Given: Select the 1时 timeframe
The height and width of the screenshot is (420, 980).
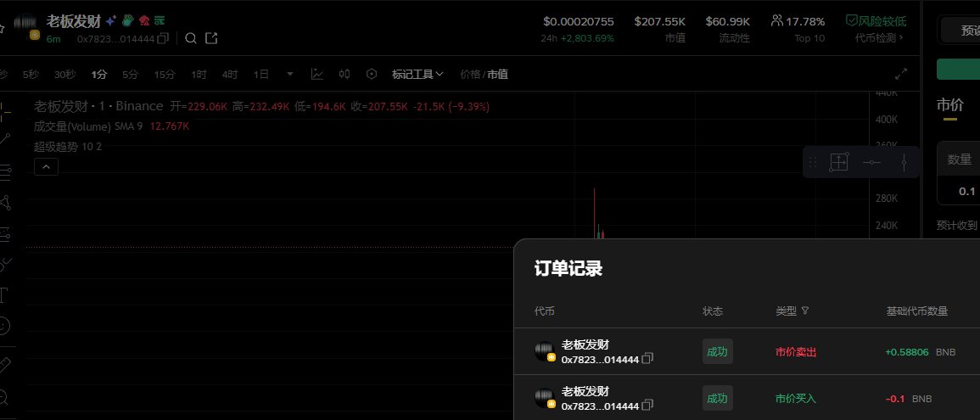Looking at the screenshot, I should (199, 75).
